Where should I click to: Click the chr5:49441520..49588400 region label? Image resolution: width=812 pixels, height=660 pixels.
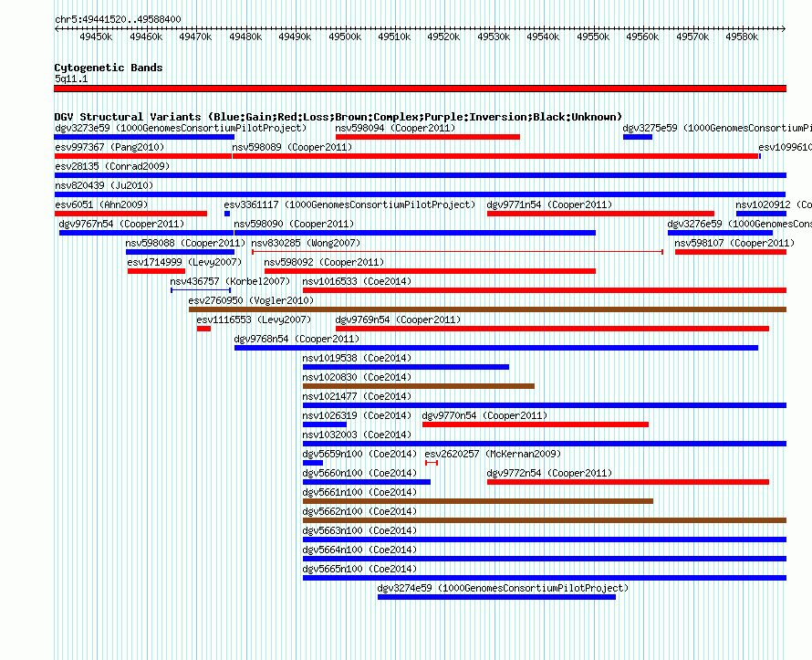(118, 19)
